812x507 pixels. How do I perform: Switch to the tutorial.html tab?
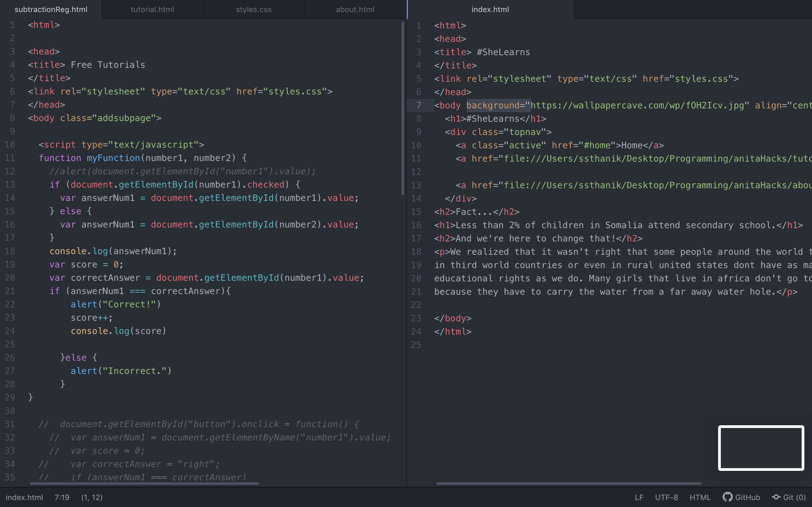pyautogui.click(x=152, y=10)
